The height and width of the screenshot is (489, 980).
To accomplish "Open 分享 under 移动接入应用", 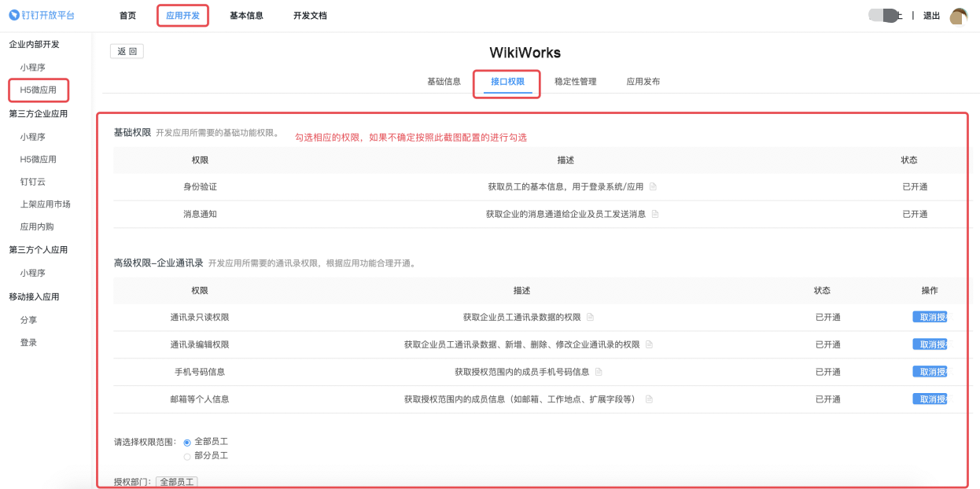I will click(x=28, y=321).
